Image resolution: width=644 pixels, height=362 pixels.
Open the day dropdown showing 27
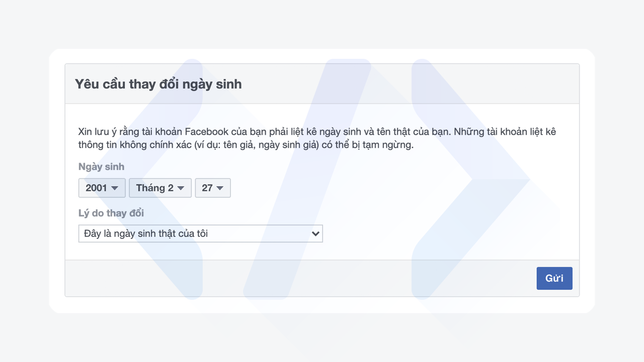coord(212,188)
